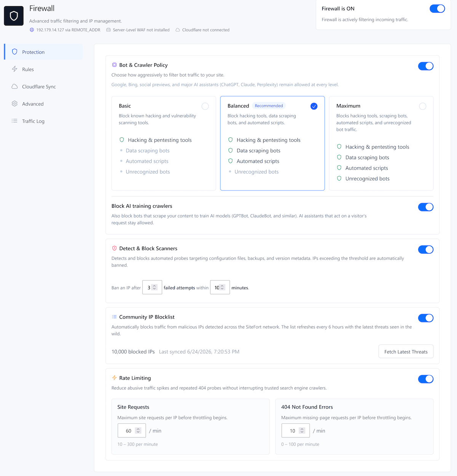The height and width of the screenshot is (476, 457).
Task: Open the Protection section
Action: (43, 52)
